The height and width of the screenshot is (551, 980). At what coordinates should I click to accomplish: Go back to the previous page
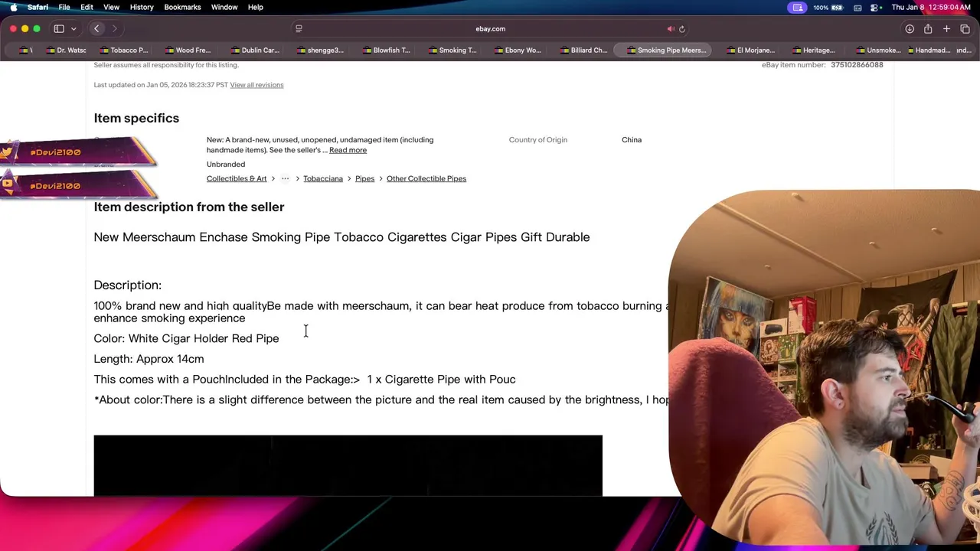[x=96, y=29]
